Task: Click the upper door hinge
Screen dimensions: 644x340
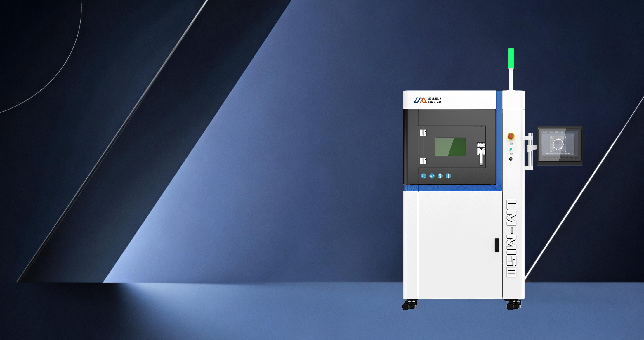Action: pyautogui.click(x=423, y=133)
